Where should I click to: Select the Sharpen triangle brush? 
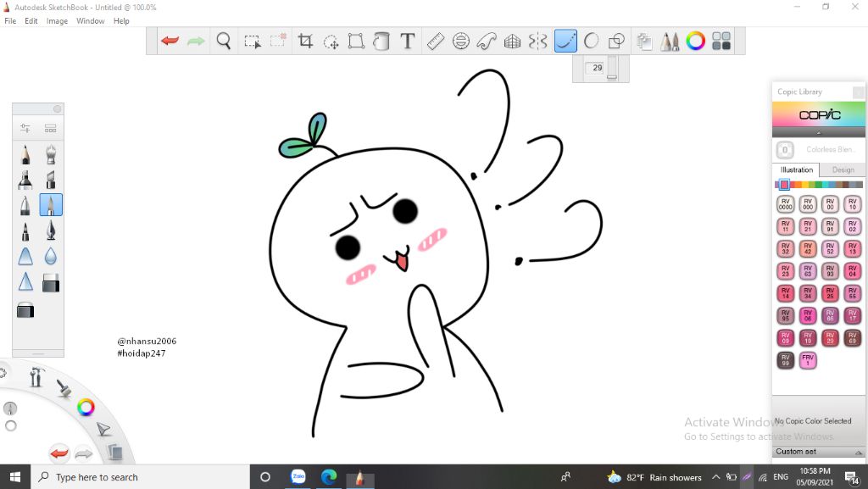[25, 282]
